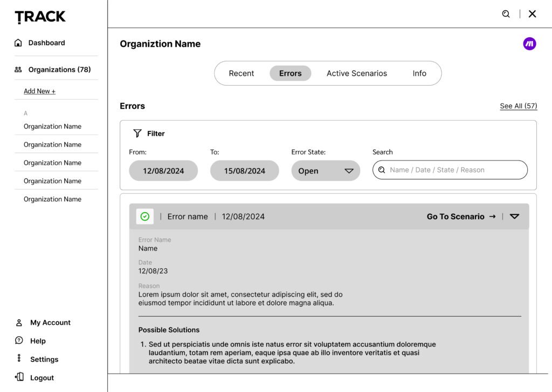The height and width of the screenshot is (392, 552).
Task: Click the search magnifier icon in top bar
Action: tap(506, 14)
